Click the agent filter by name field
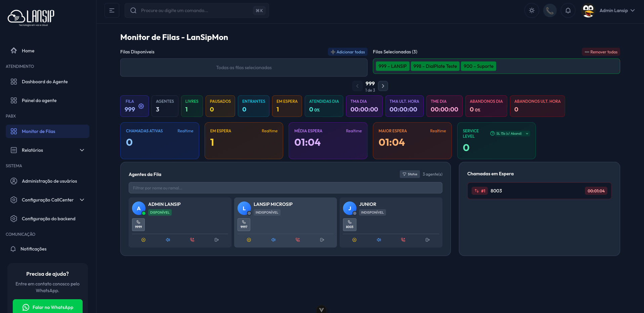This screenshot has height=313, width=644. click(x=285, y=188)
